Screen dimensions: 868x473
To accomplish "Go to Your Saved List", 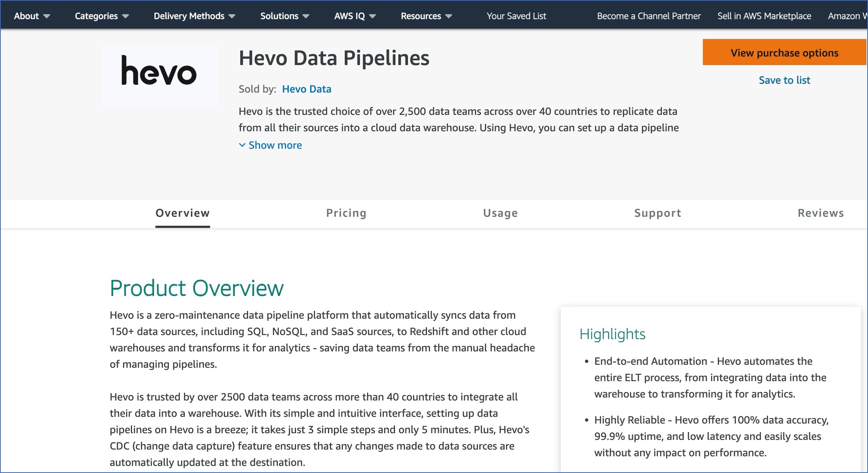I will click(x=516, y=16).
